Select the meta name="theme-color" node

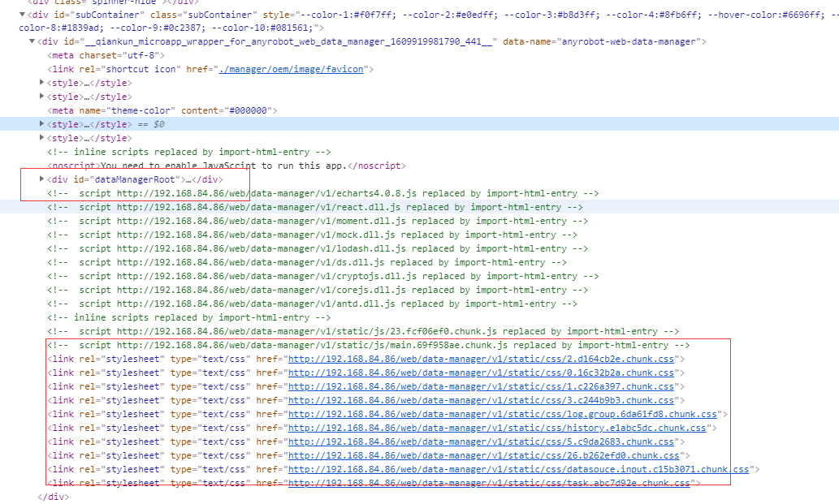[x=162, y=110]
